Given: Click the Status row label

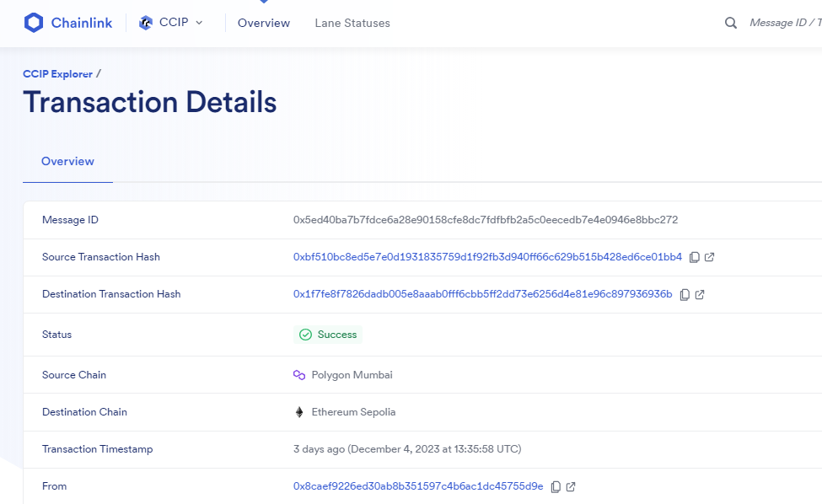Looking at the screenshot, I should click(x=56, y=335).
